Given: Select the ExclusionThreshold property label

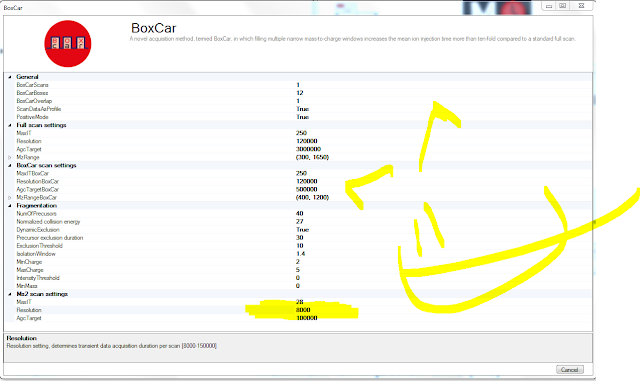Looking at the screenshot, I should pos(40,246).
